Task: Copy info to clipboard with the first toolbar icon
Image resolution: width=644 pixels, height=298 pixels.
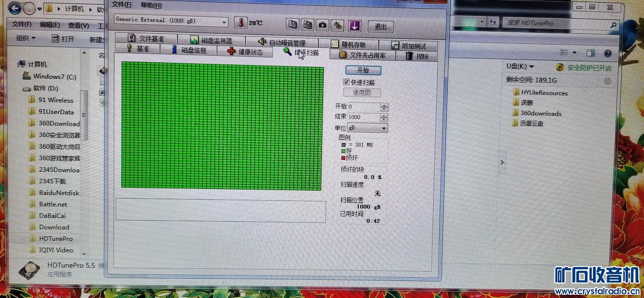Action: [x=292, y=25]
